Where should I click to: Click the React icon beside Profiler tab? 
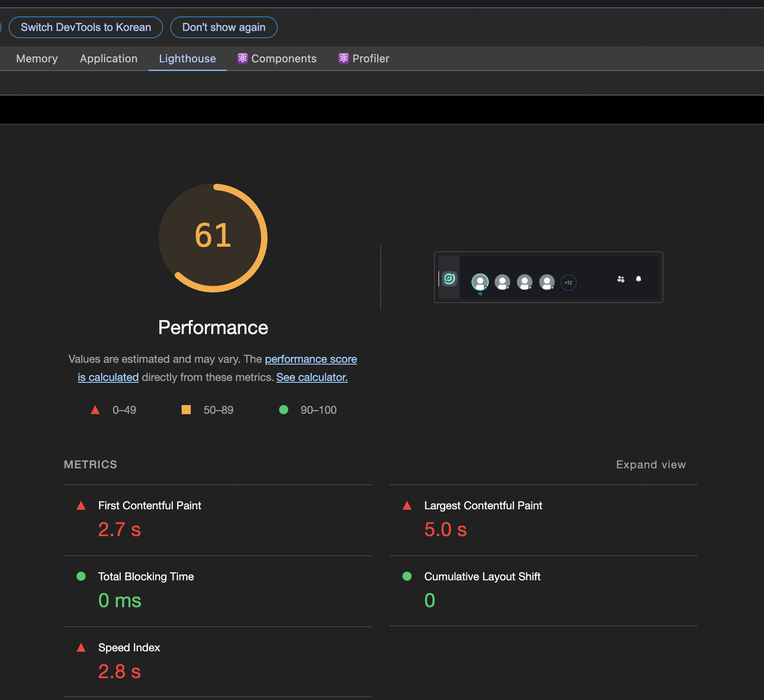pyautogui.click(x=344, y=58)
